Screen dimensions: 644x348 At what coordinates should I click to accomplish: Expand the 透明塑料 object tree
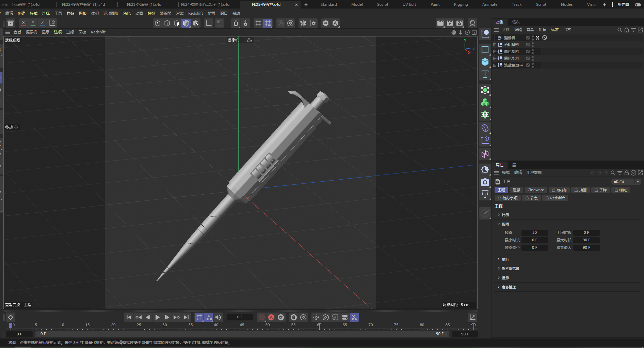click(495, 45)
